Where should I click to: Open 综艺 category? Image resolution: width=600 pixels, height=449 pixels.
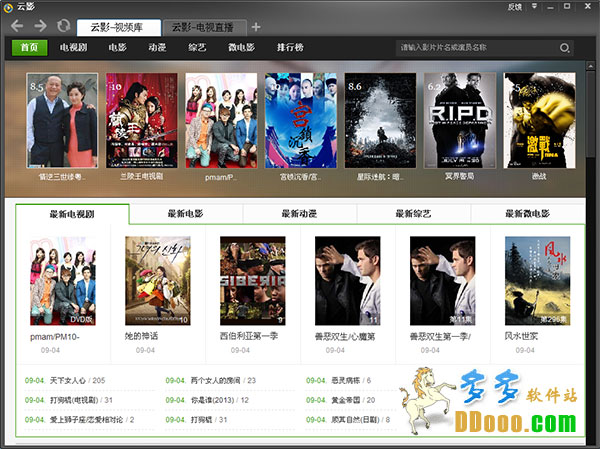point(197,47)
